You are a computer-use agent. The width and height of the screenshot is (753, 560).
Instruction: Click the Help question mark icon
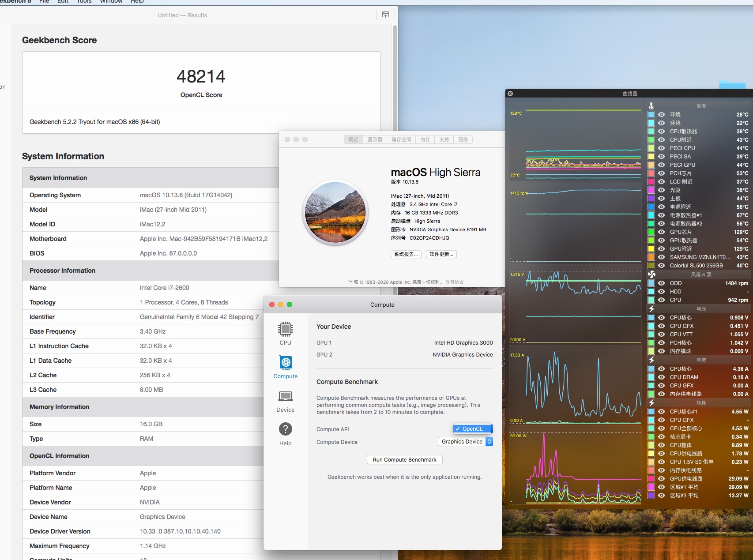tap(285, 429)
